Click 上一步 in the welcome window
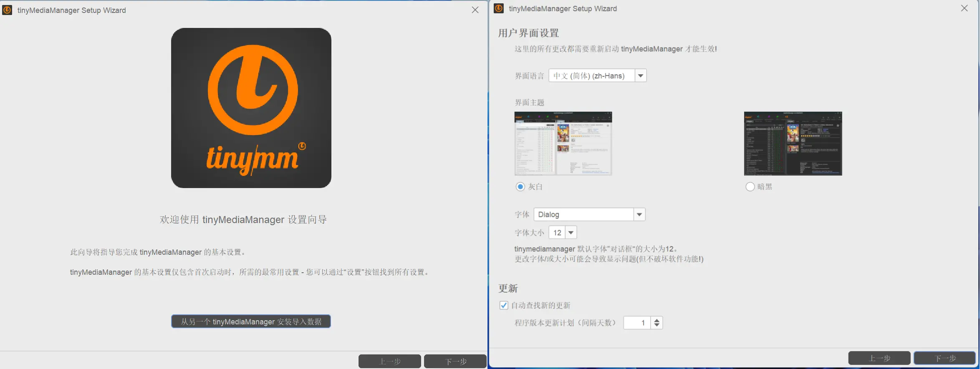This screenshot has height=369, width=980. pos(390,361)
